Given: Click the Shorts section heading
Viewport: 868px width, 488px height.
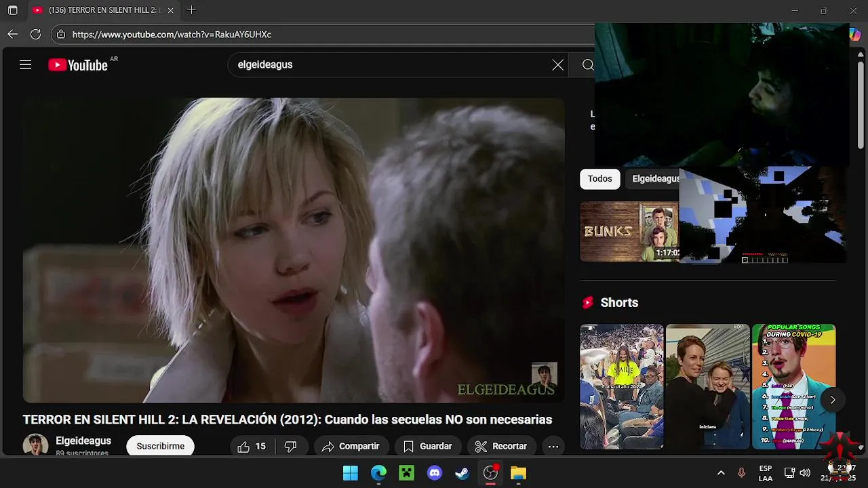Looking at the screenshot, I should point(619,303).
